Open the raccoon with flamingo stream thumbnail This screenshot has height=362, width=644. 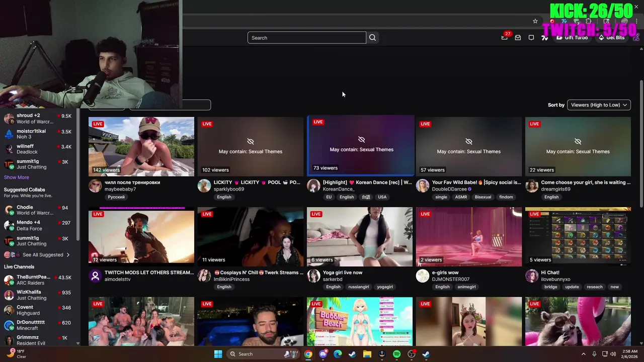click(x=578, y=321)
